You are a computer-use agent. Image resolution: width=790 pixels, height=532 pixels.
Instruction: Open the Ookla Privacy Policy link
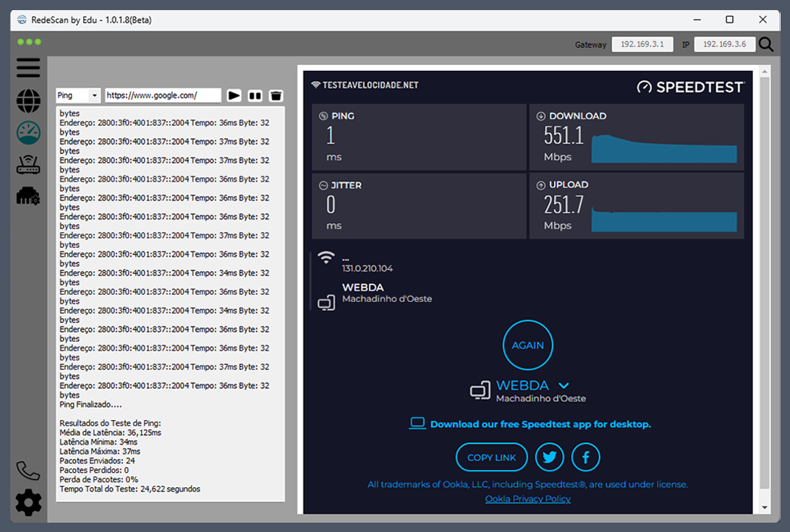(x=527, y=499)
